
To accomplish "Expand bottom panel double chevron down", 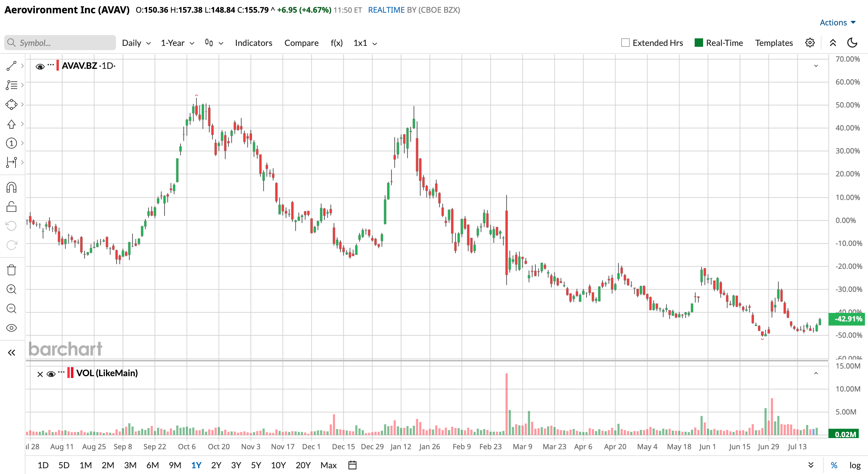I will pos(811,465).
